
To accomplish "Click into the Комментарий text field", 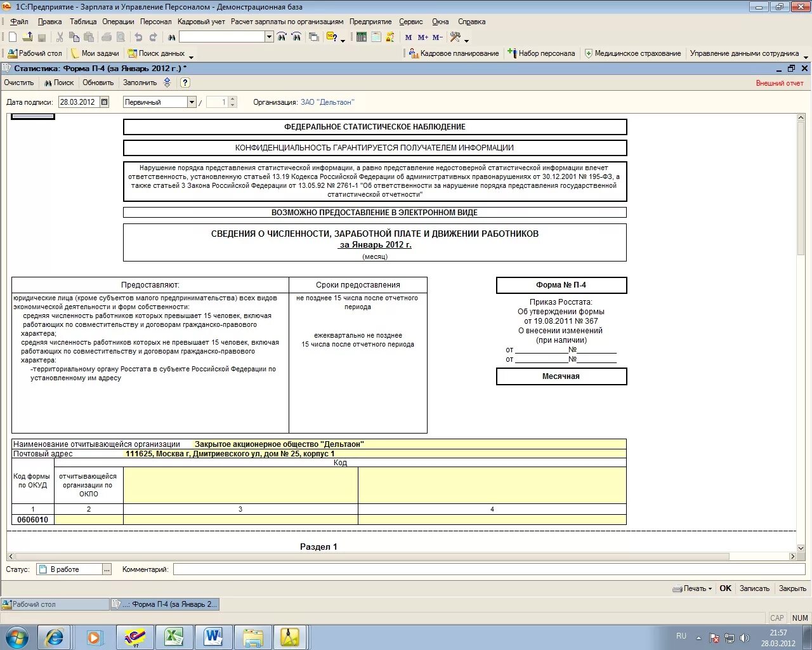I will click(489, 569).
